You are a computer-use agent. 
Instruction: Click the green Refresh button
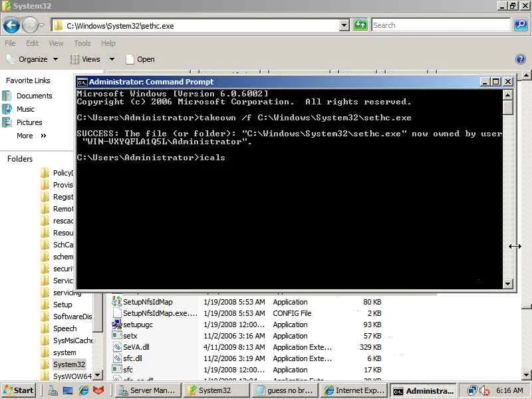(x=360, y=25)
